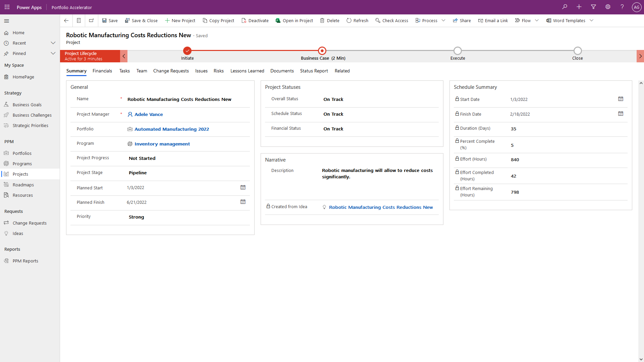
Task: Create a New Project
Action: [180, 20]
